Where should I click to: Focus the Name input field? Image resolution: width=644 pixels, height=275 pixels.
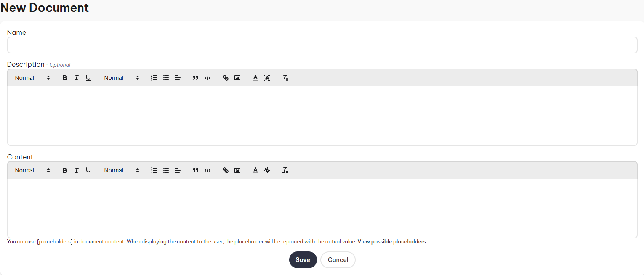(322, 45)
